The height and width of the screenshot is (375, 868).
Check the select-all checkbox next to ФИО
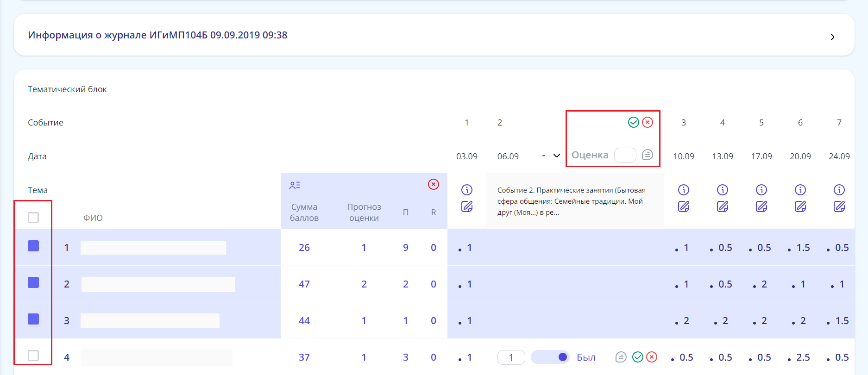33,218
